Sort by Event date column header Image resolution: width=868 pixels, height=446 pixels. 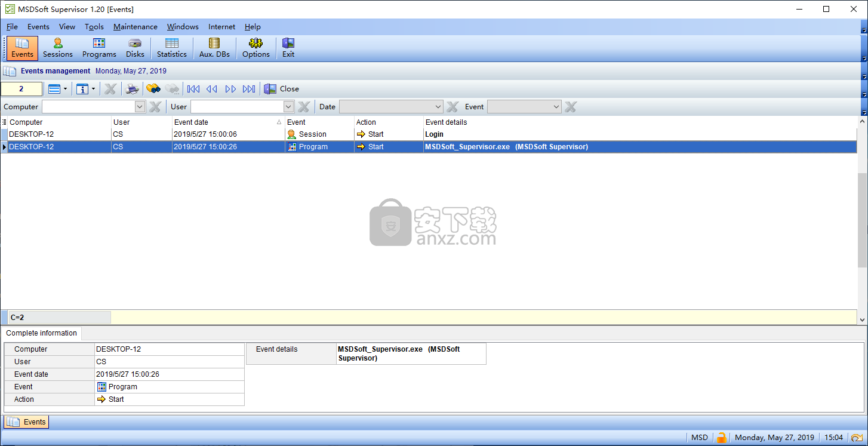229,122
